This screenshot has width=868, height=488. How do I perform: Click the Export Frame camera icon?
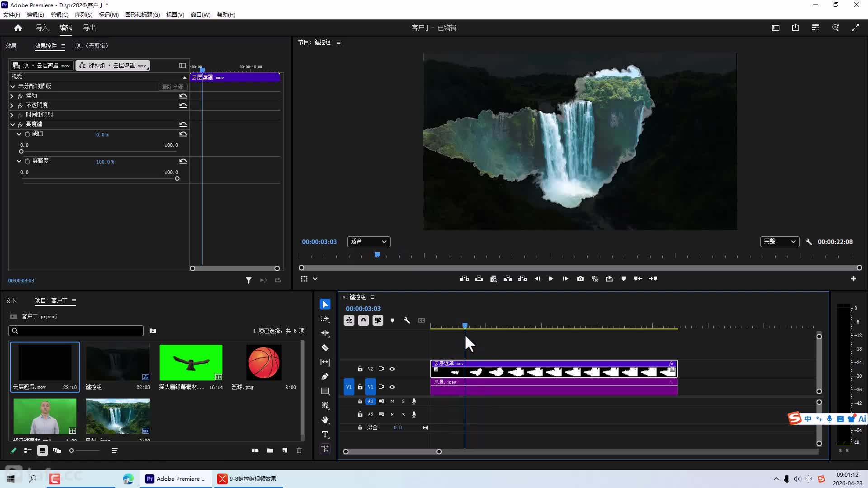pyautogui.click(x=580, y=279)
